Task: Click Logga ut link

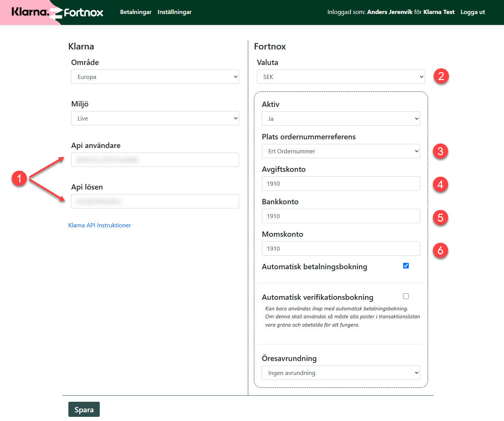Action: 473,12
